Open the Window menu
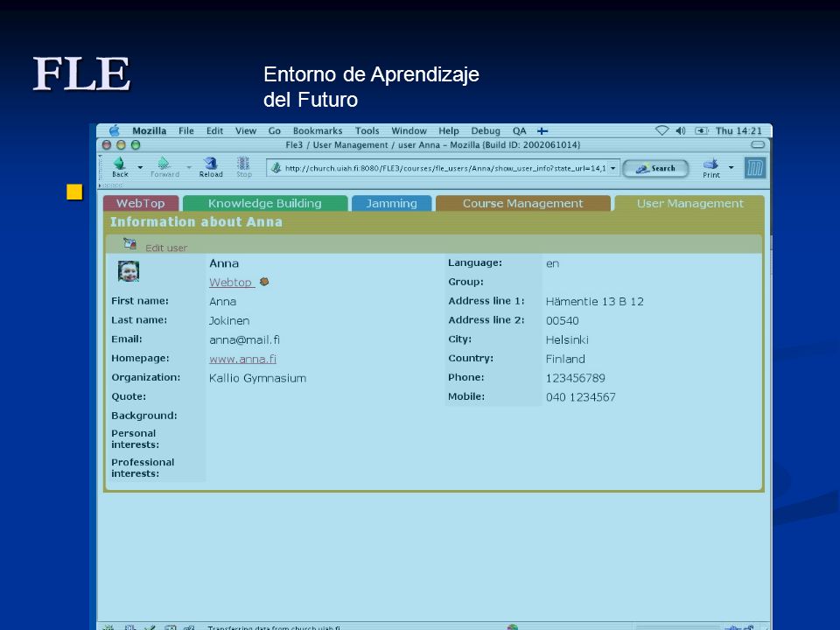The width and height of the screenshot is (840, 630). (x=409, y=130)
